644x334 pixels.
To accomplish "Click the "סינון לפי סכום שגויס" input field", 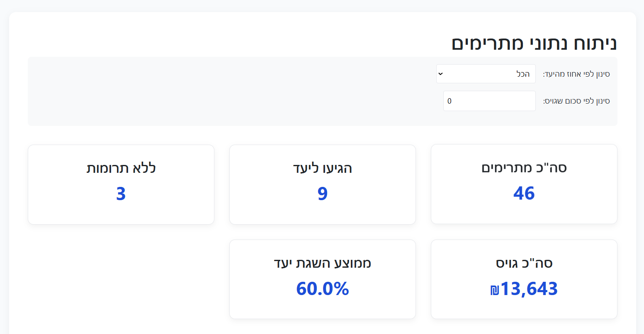I will click(489, 101).
